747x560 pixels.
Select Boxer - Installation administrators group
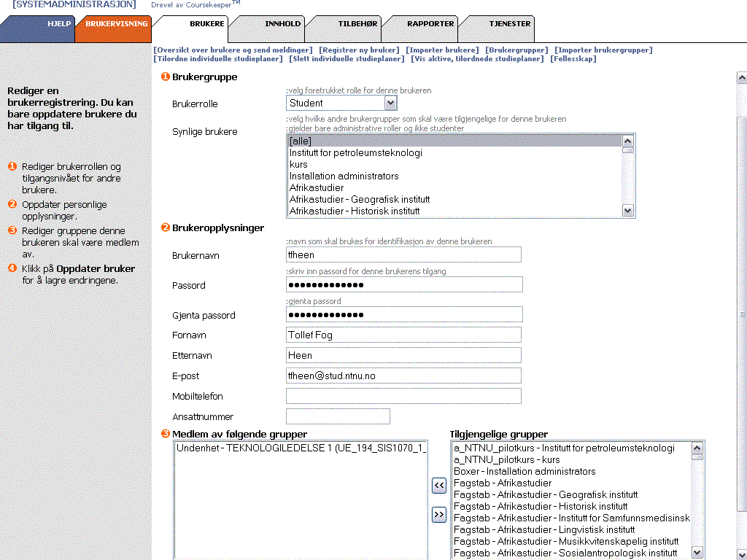pyautogui.click(x=571, y=472)
